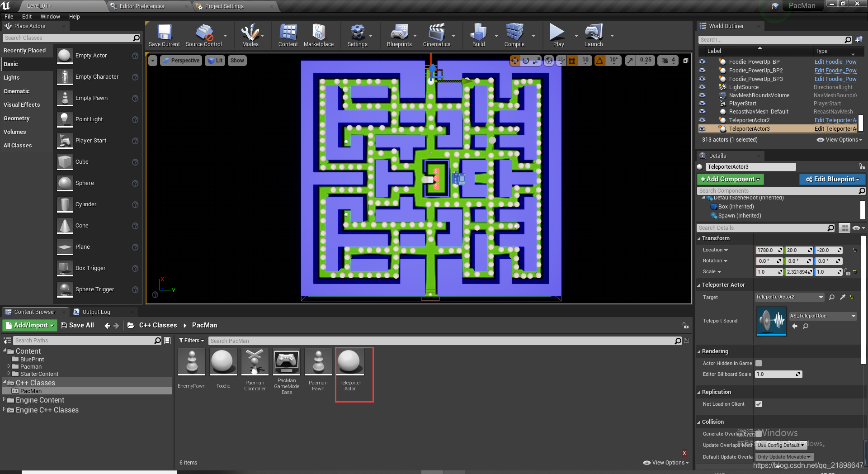Click the Add/Import button

click(30, 325)
